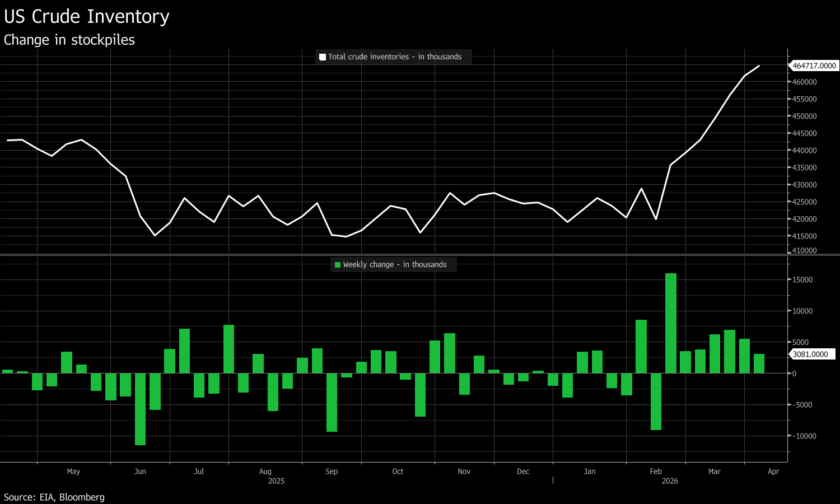Click the last green bar before April
Image resolution: width=840 pixels, height=504 pixels.
(x=759, y=363)
